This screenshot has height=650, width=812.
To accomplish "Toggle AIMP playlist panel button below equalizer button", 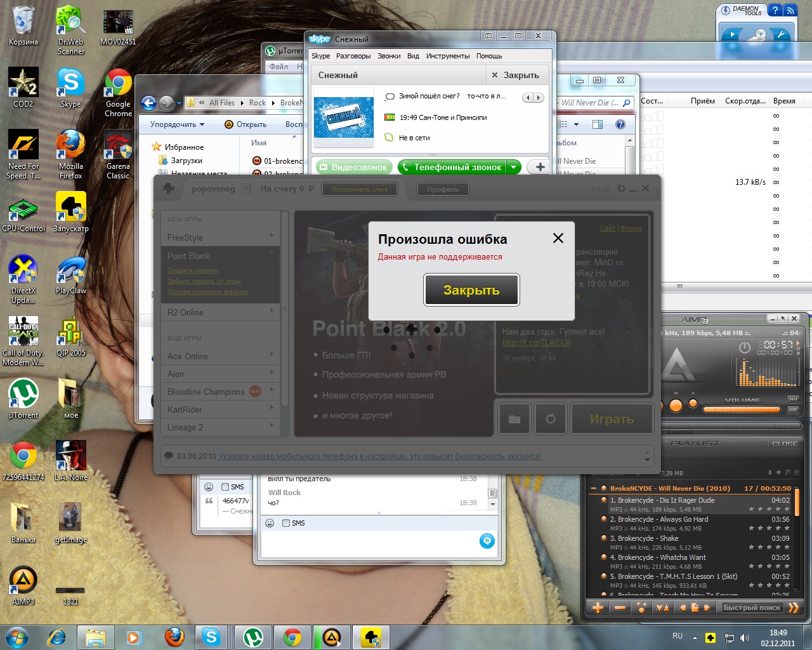I will pyautogui.click(x=792, y=410).
